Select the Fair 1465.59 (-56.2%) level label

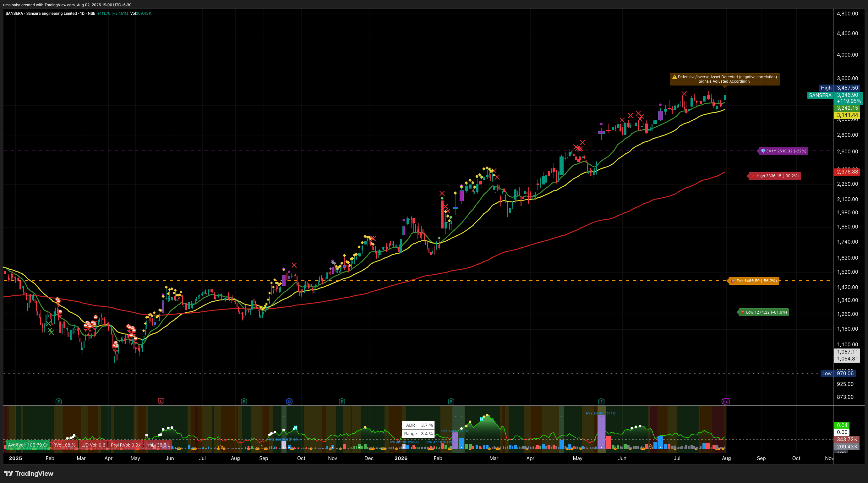[754, 281]
